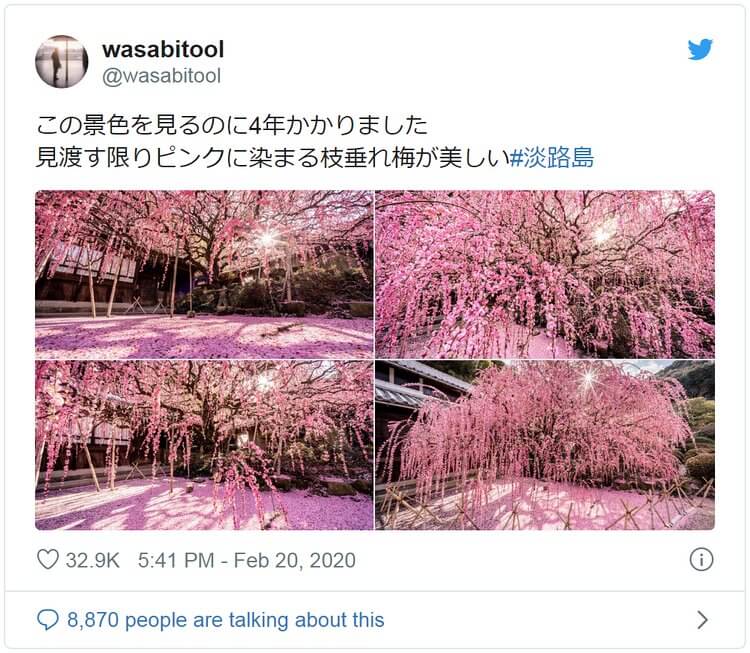Screen dimensions: 750x653
Task: Expand conversation with the right chevron
Action: [x=702, y=620]
